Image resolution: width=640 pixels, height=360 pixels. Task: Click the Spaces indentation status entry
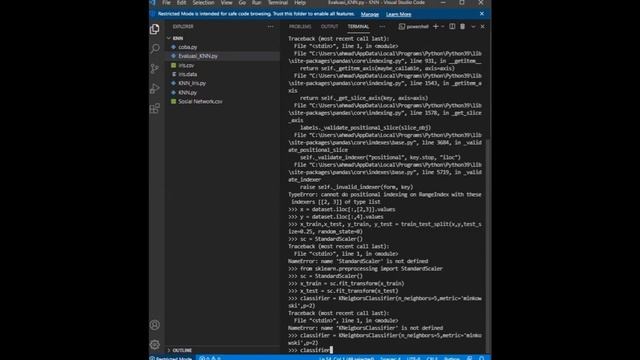[x=391, y=358]
